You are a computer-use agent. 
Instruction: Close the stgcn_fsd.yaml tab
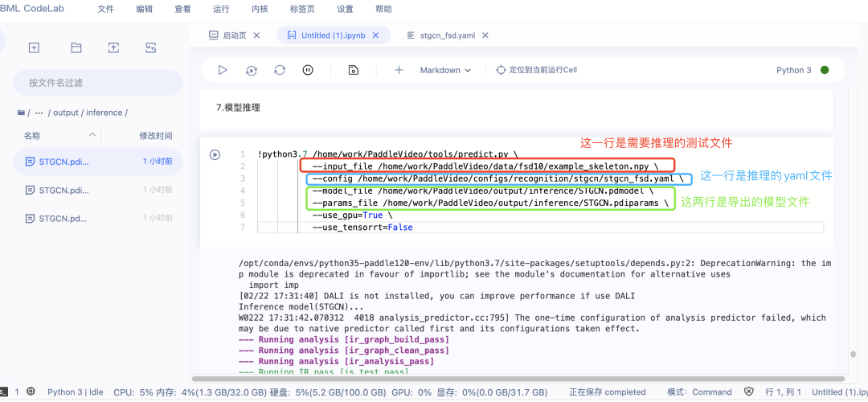coord(485,35)
